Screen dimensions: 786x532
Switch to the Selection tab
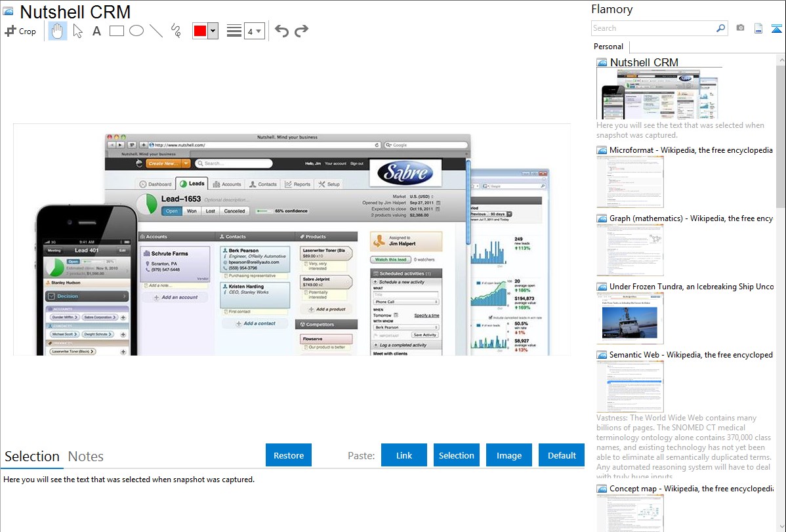tap(32, 457)
